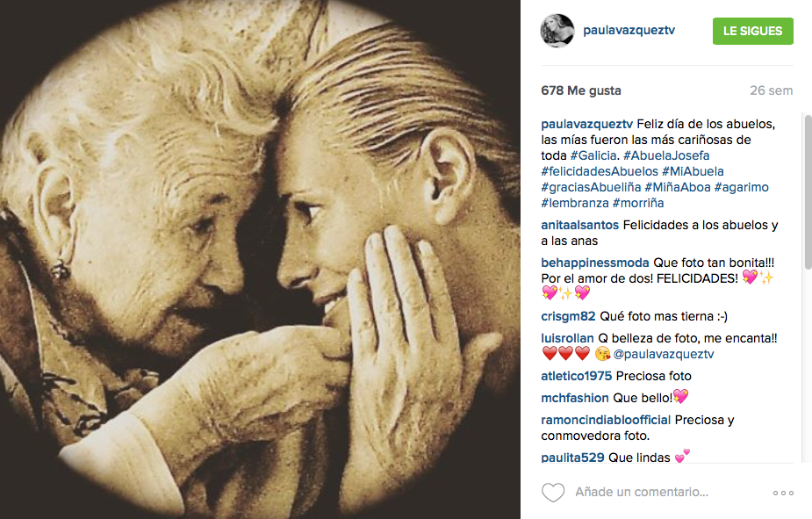The height and width of the screenshot is (519, 812).
Task: Toggle the green LE SIGUES follow button
Action: 752,31
